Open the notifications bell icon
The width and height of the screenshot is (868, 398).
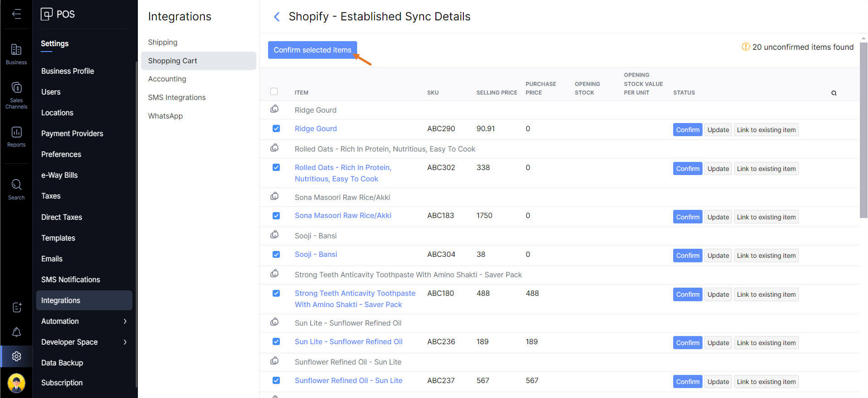click(16, 332)
